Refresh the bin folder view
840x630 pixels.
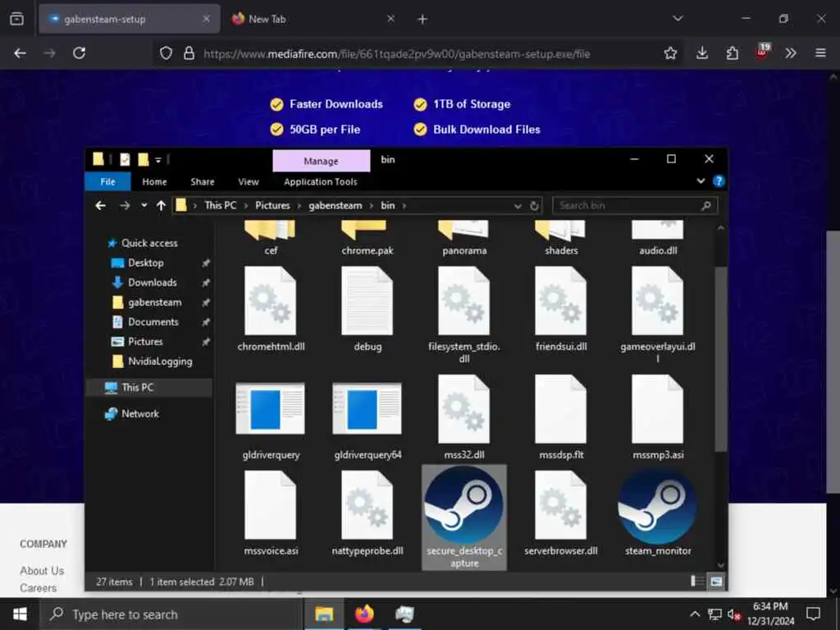(534, 206)
